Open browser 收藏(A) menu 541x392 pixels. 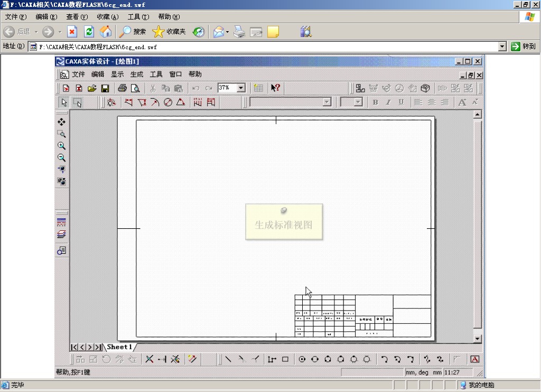point(108,16)
